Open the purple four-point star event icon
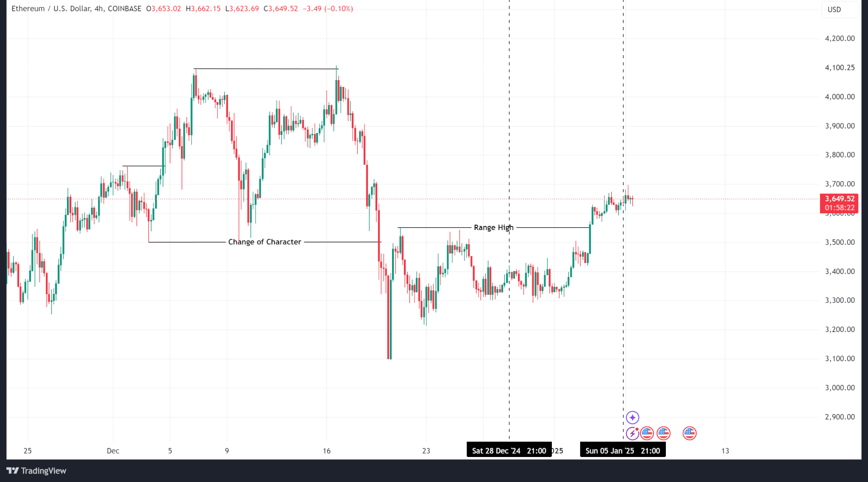 tap(632, 418)
